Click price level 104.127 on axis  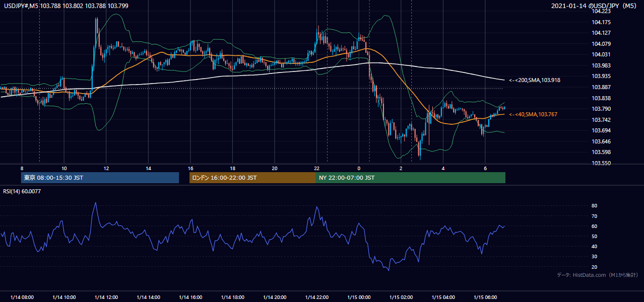point(602,33)
